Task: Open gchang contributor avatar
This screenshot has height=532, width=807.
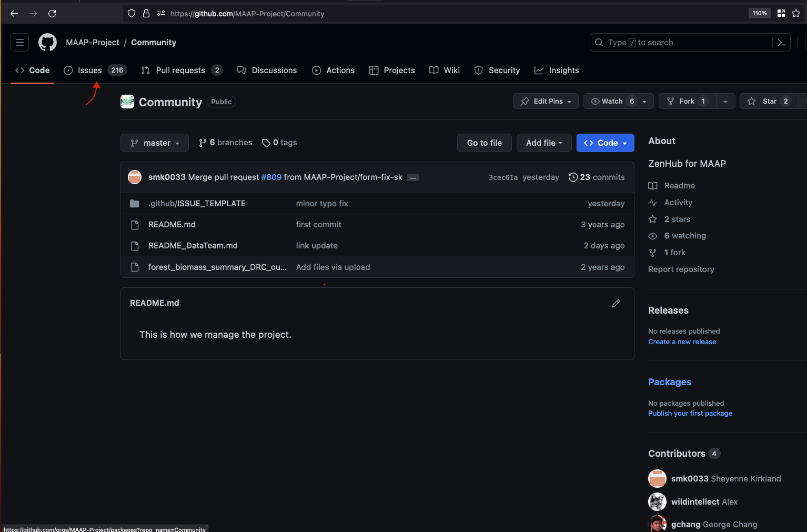Action: [657, 524]
